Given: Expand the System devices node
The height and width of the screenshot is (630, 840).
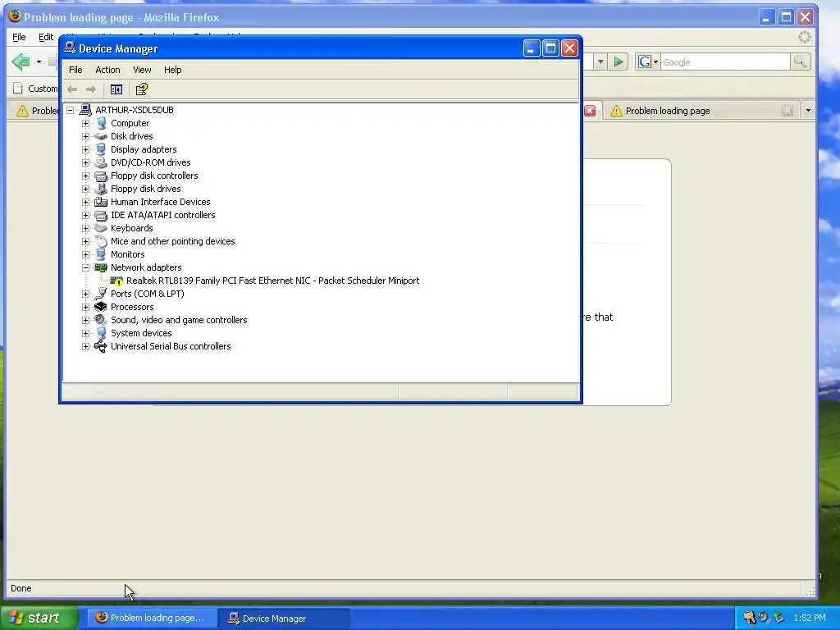Looking at the screenshot, I should pos(85,333).
